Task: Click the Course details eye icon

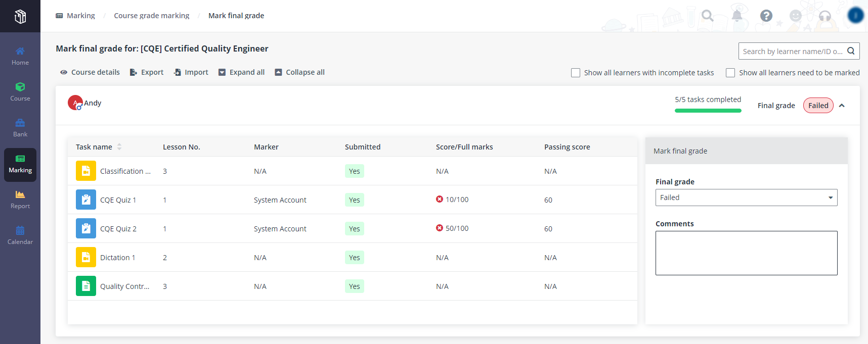Action: coord(64,72)
